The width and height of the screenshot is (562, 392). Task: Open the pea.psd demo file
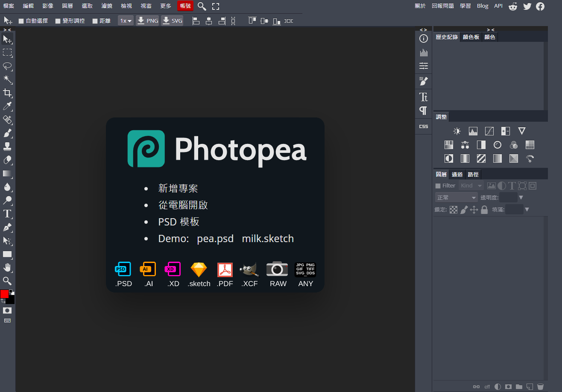pos(215,239)
